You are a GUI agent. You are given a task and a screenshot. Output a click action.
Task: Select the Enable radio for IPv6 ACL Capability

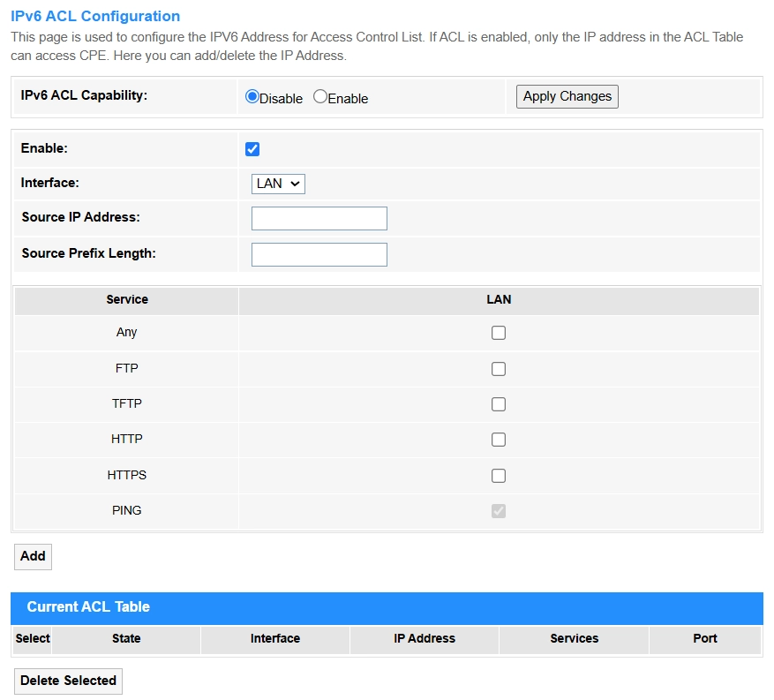[320, 97]
